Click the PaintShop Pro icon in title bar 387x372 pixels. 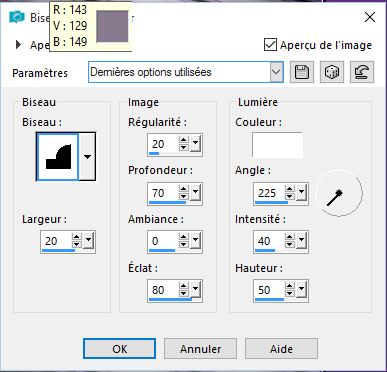click(17, 17)
